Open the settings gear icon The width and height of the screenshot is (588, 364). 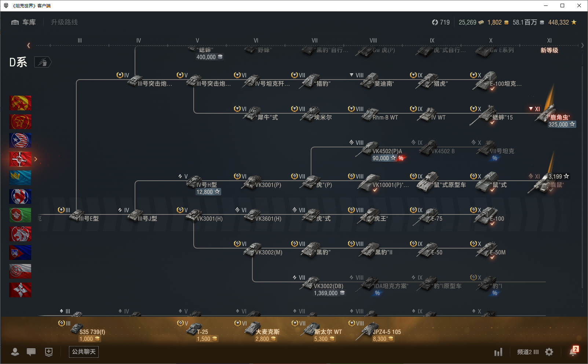pyautogui.click(x=549, y=352)
